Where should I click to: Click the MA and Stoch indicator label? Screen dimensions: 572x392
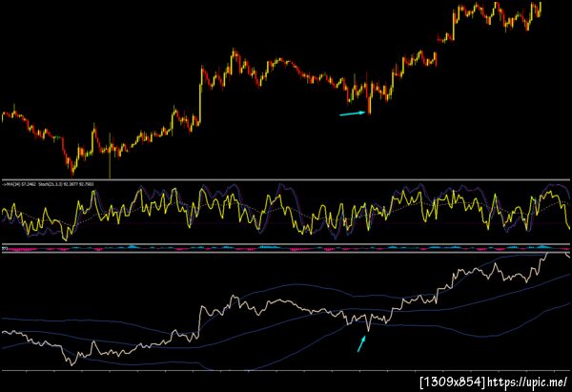coord(48,184)
